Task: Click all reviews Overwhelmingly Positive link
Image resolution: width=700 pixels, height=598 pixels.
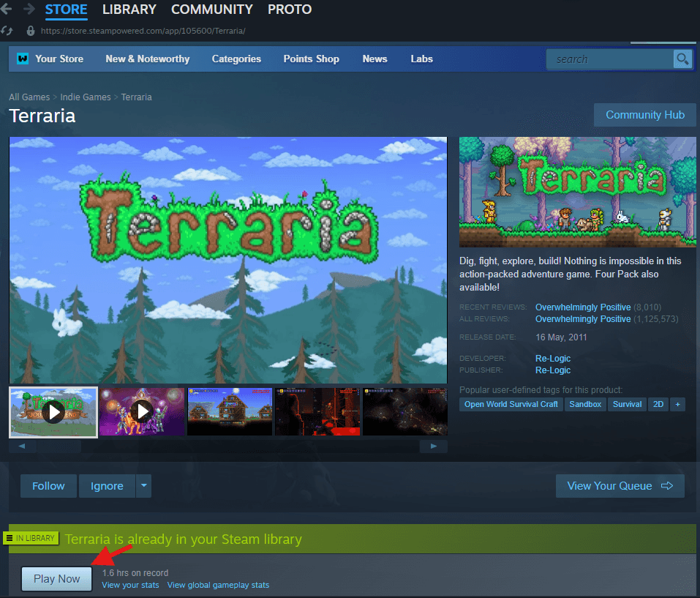Action: pyautogui.click(x=582, y=319)
